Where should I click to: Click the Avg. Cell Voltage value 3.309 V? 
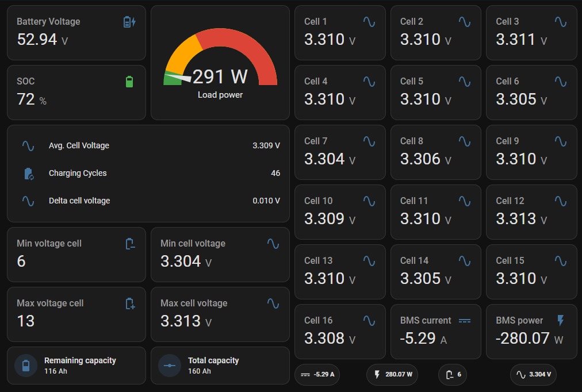[266, 146]
